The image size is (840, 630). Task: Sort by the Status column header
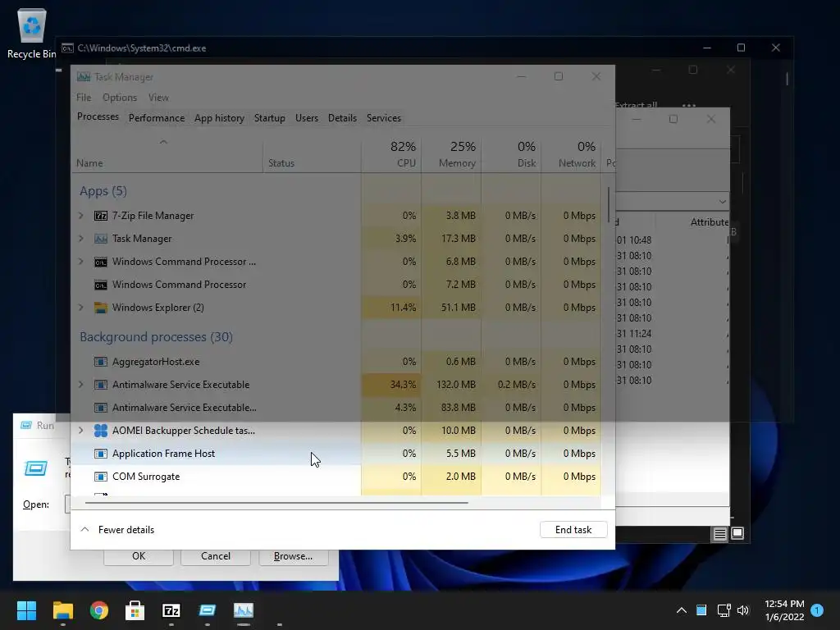tap(313, 154)
